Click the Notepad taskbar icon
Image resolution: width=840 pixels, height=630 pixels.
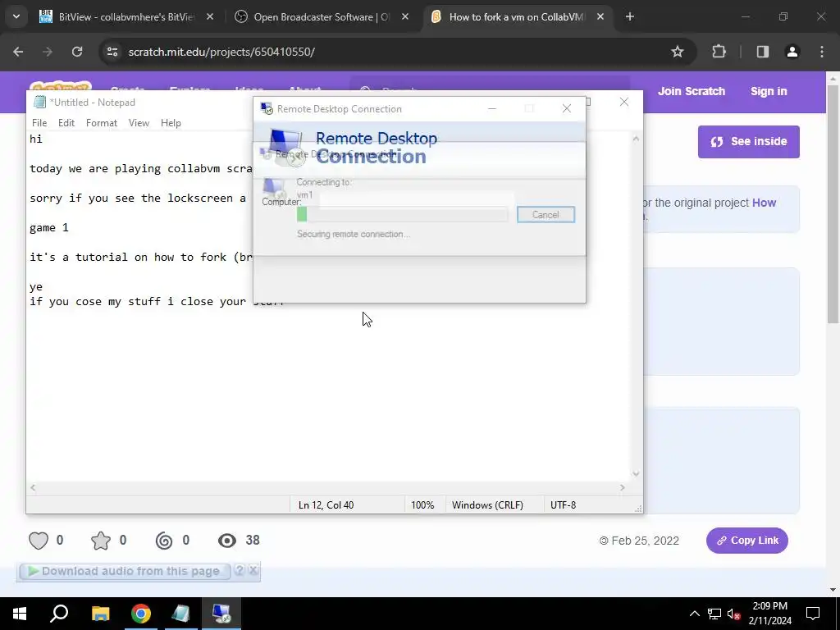[181, 614]
